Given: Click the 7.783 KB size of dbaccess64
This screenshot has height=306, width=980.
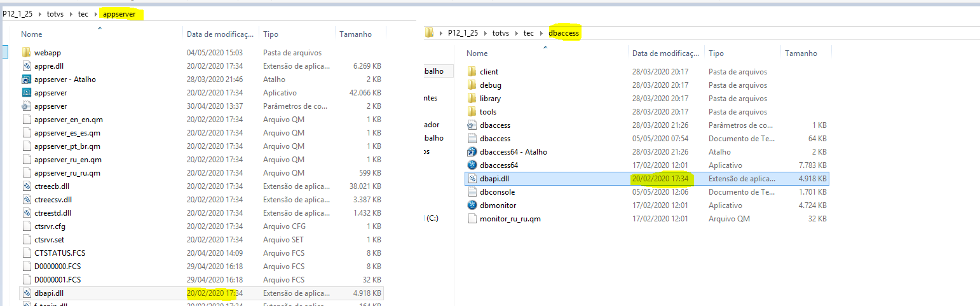Looking at the screenshot, I should pos(814,165).
